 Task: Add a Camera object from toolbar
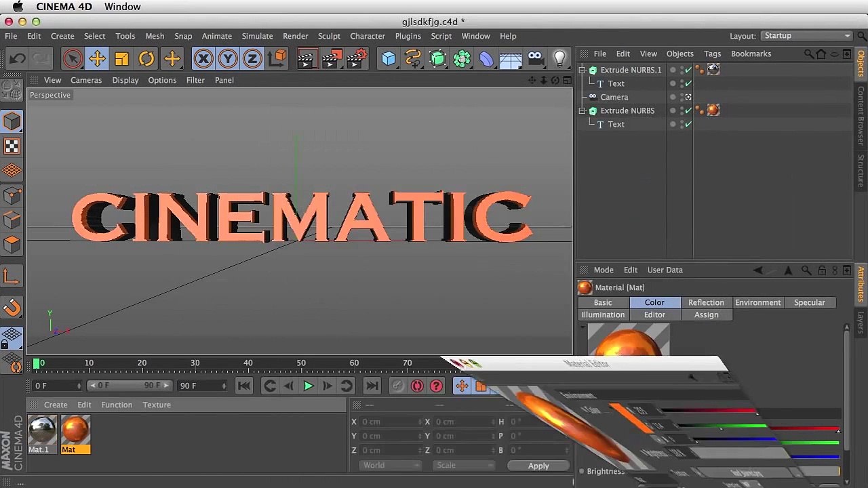(x=535, y=59)
